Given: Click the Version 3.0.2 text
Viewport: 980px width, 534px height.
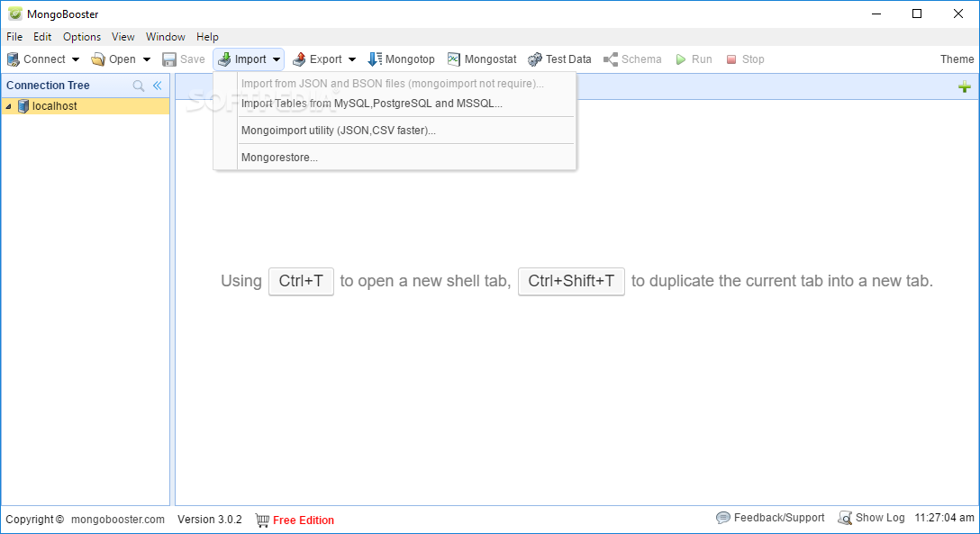Looking at the screenshot, I should coord(209,520).
